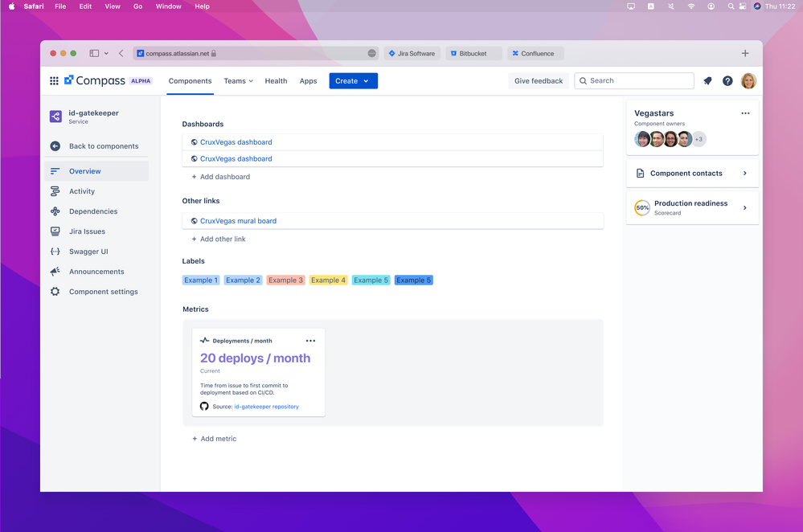
Task: Select the yellow Example 4 label
Action: coord(328,280)
